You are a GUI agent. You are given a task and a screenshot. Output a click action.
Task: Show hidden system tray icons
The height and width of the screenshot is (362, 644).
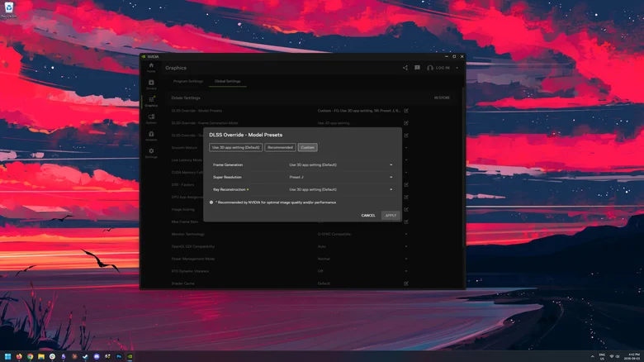tap(592, 357)
